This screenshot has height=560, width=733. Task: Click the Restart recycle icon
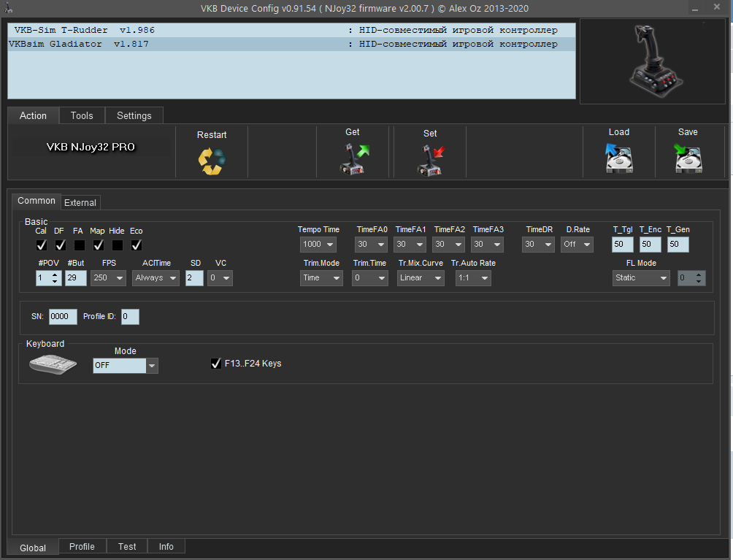[x=212, y=160]
